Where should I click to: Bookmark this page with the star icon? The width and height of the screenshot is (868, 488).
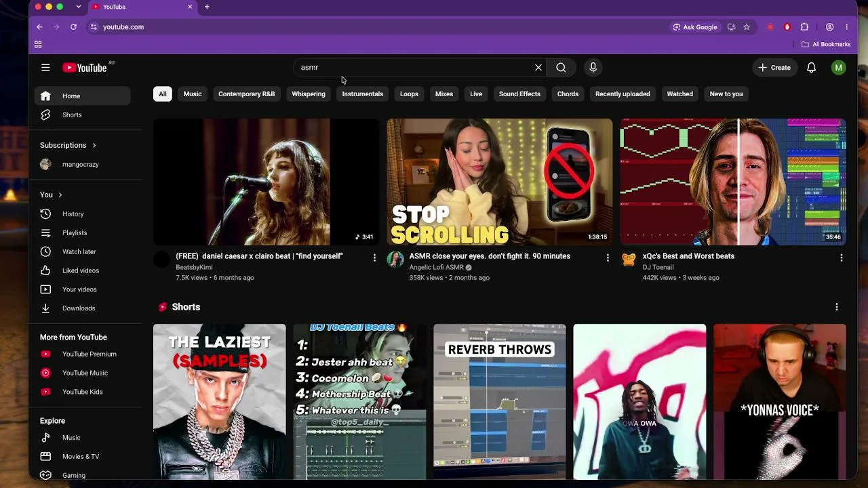coord(747,27)
